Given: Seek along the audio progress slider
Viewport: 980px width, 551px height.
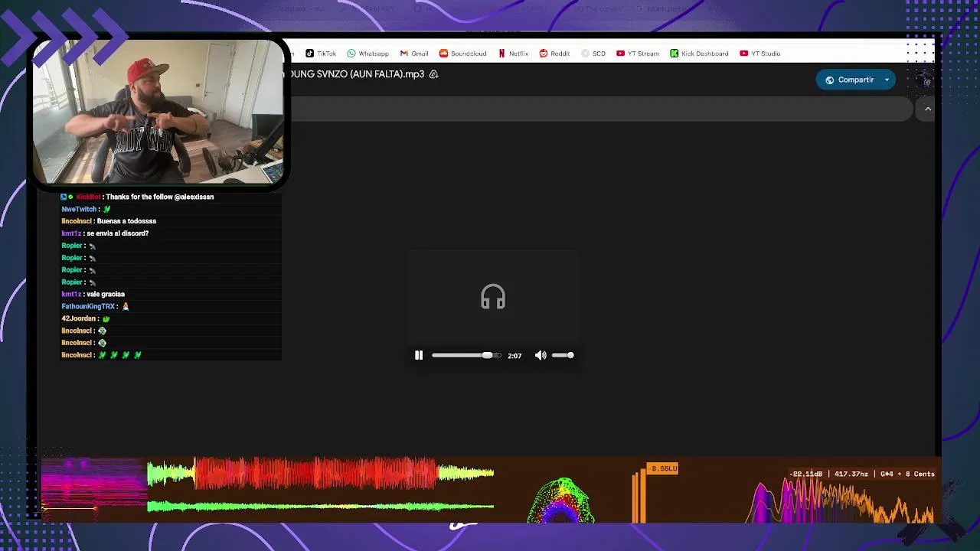Looking at the screenshot, I should coord(466,355).
